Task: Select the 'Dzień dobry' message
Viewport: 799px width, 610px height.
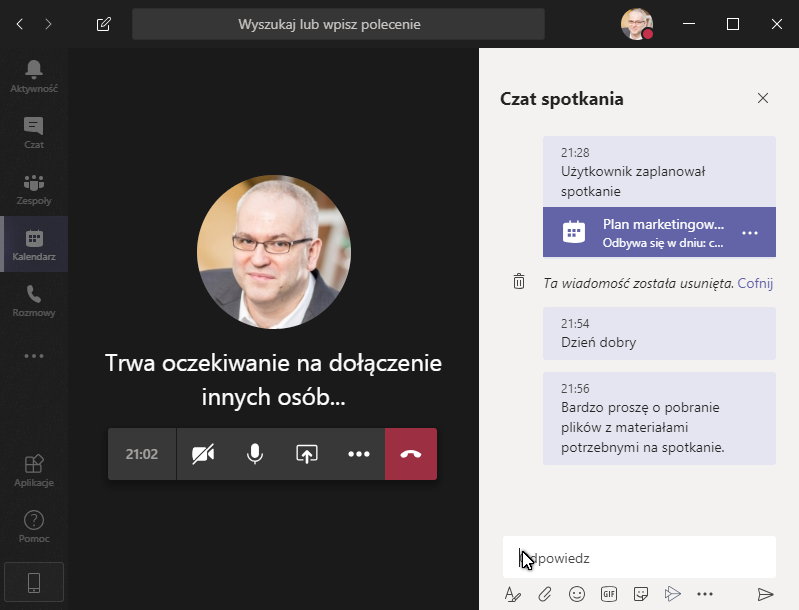Action: (x=659, y=334)
